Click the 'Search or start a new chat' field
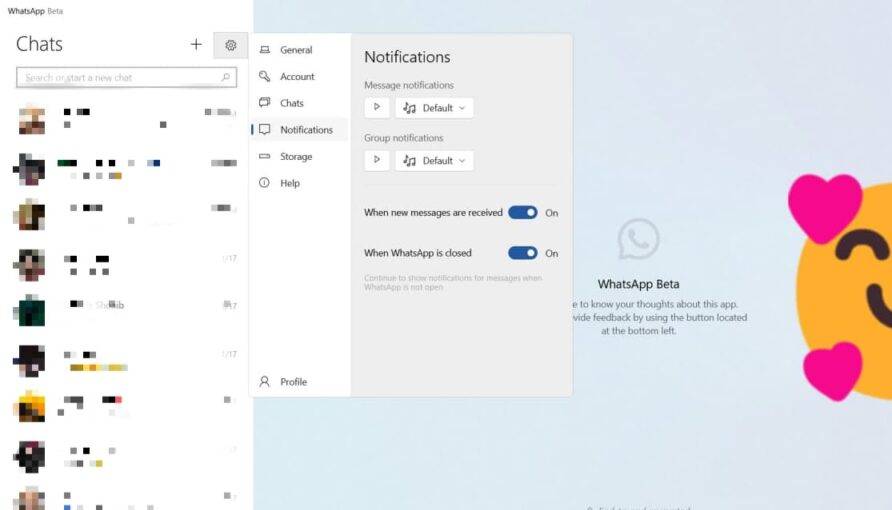Image resolution: width=892 pixels, height=510 pixels. (126, 77)
